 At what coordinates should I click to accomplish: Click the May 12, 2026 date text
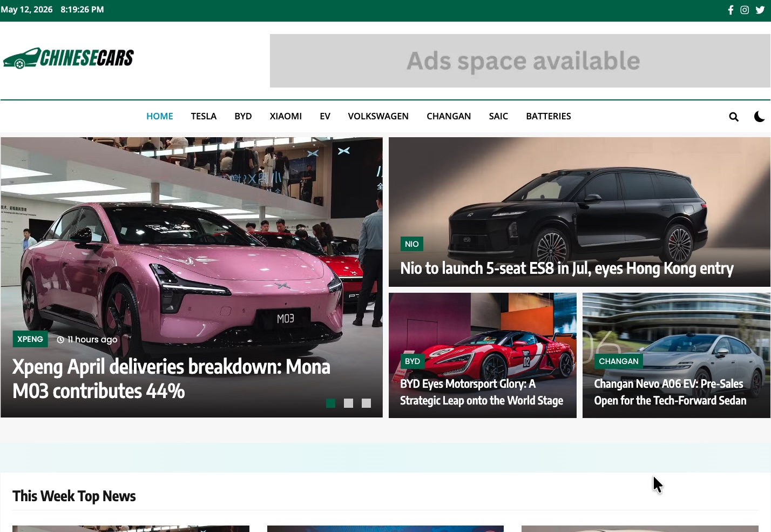click(x=26, y=10)
